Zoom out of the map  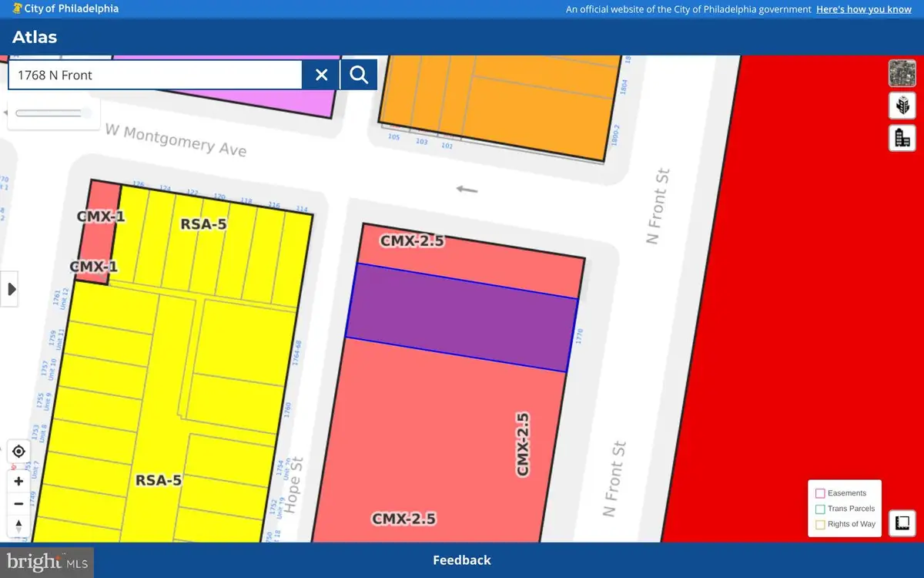pos(19,504)
